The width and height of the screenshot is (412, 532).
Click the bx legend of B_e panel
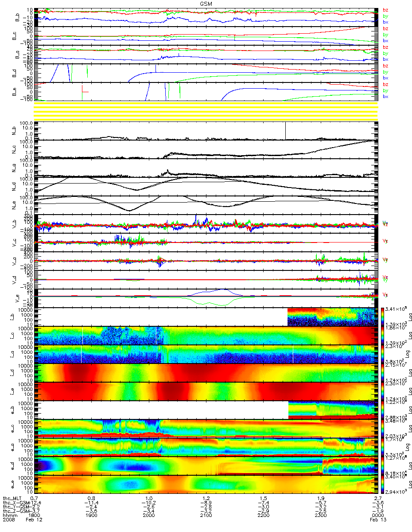pyautogui.click(x=385, y=96)
